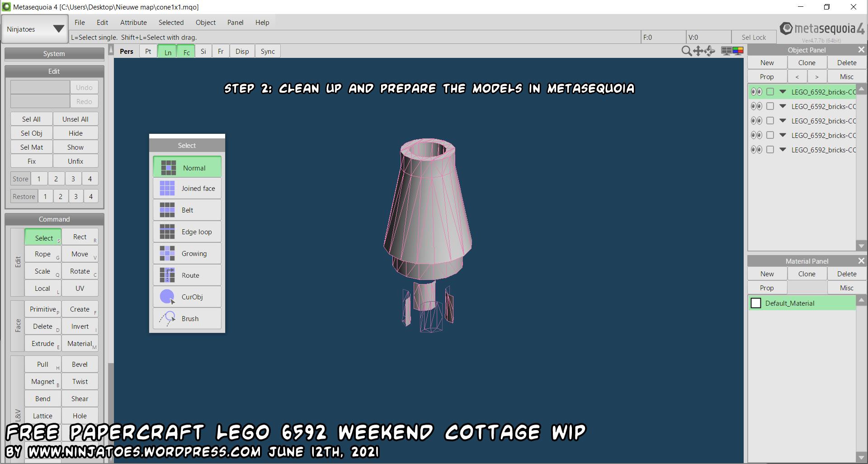Screen dimensions: 868x464
Task: Toggle visibility eyes of fourth LEGO_6592 object
Action: [x=756, y=135]
